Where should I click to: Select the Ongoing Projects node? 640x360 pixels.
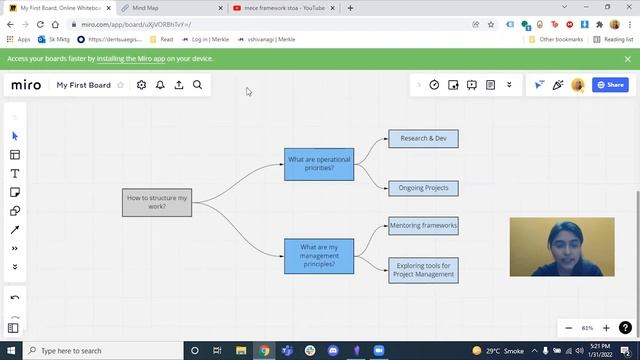tap(423, 188)
